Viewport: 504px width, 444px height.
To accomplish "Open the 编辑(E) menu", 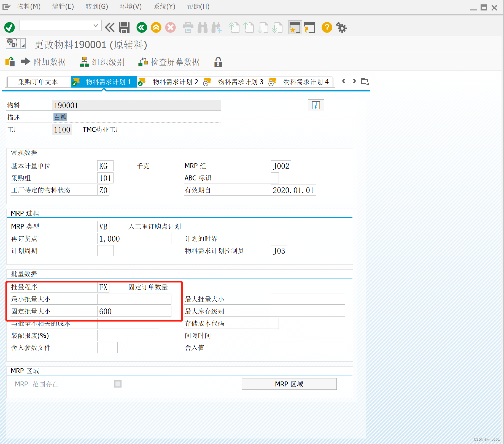I will [63, 7].
